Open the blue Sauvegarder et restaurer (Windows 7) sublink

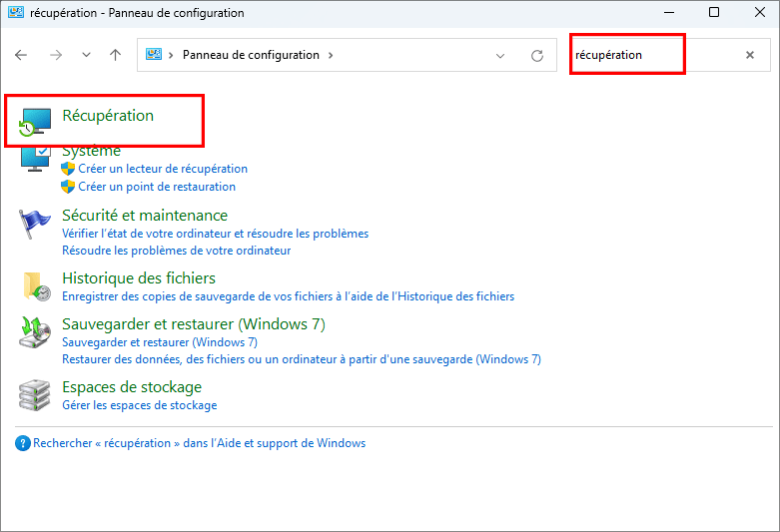click(160, 342)
